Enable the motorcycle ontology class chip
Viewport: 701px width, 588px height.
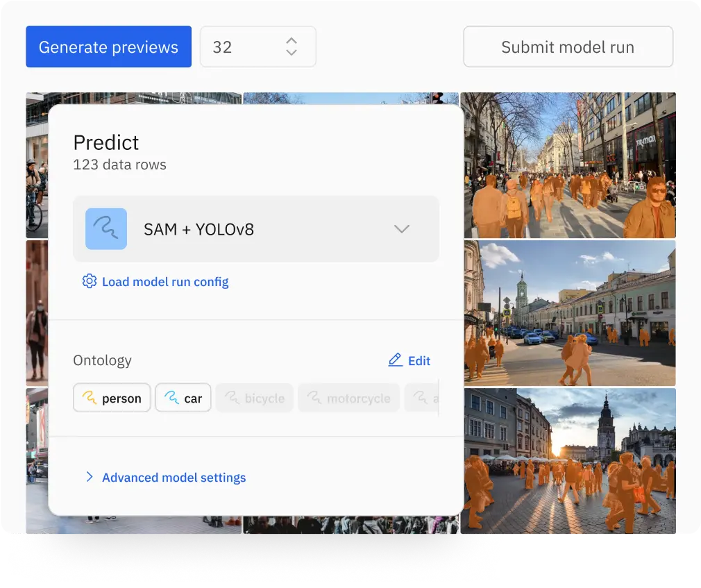point(348,398)
